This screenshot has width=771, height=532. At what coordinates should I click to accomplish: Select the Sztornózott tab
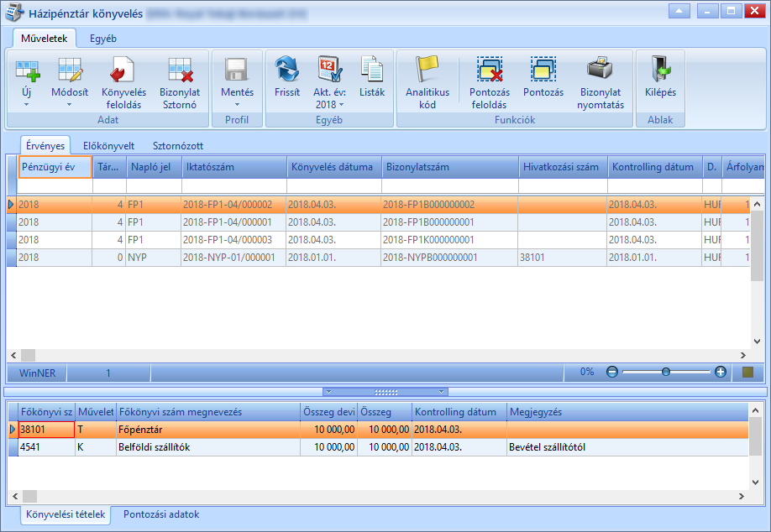[178, 146]
